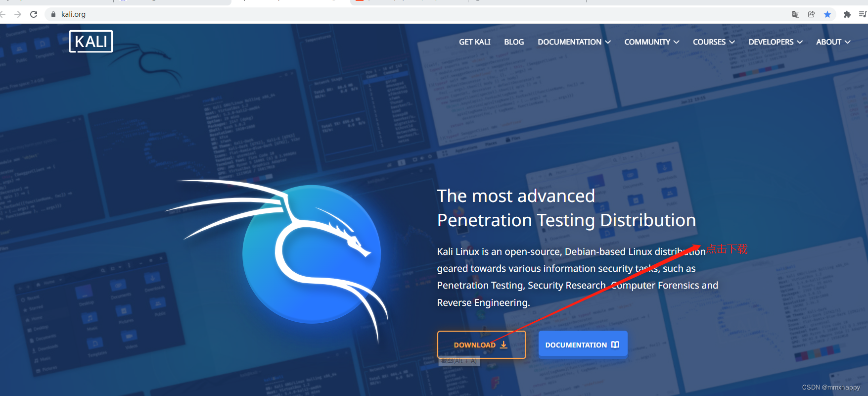Click 'Reverse Engineering.' text line

(x=483, y=302)
